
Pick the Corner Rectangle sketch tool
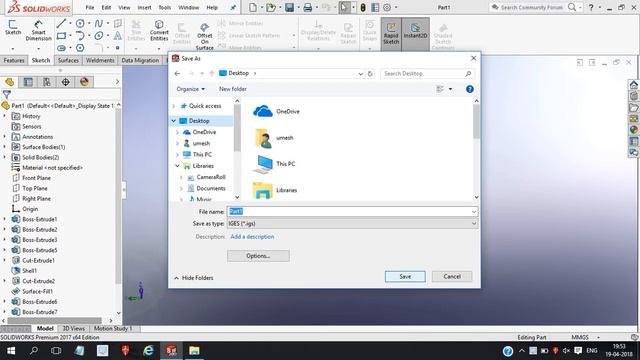[61, 36]
